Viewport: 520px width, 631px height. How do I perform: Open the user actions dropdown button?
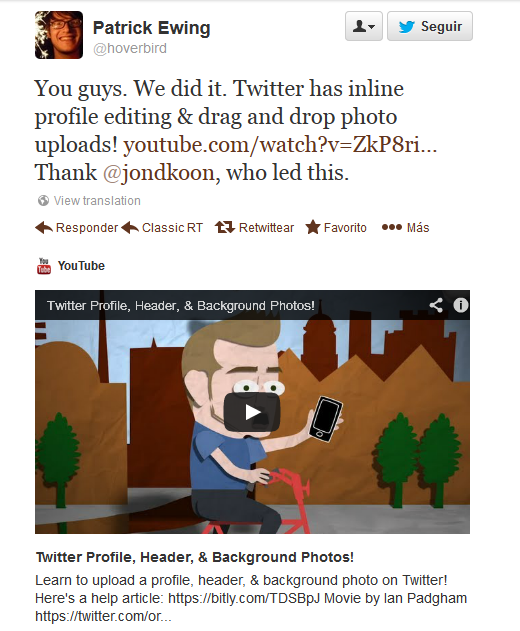click(364, 26)
